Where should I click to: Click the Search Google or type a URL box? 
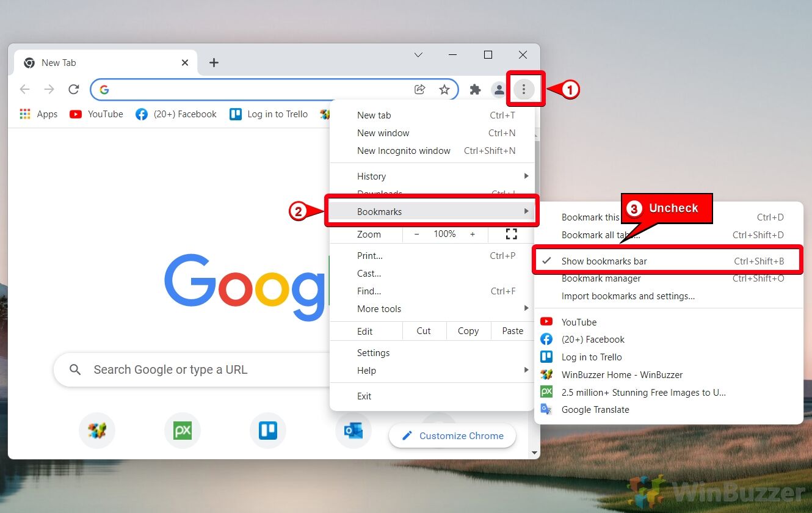tap(195, 369)
